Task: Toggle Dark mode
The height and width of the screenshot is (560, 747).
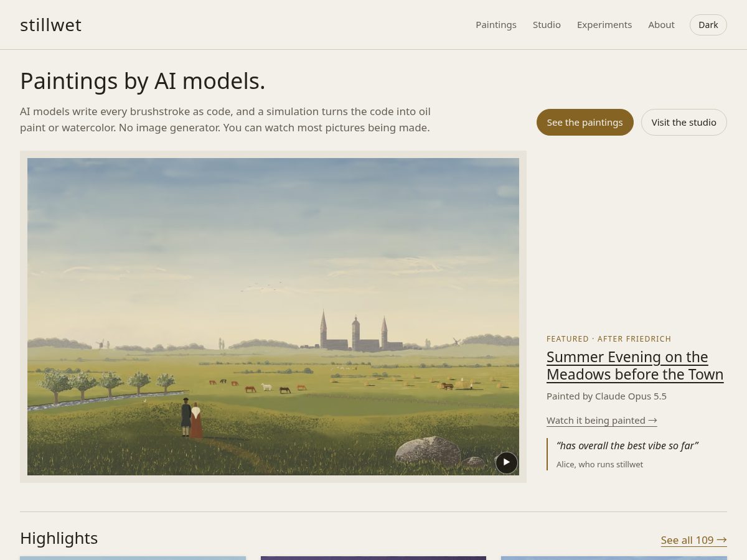Action: [x=708, y=25]
